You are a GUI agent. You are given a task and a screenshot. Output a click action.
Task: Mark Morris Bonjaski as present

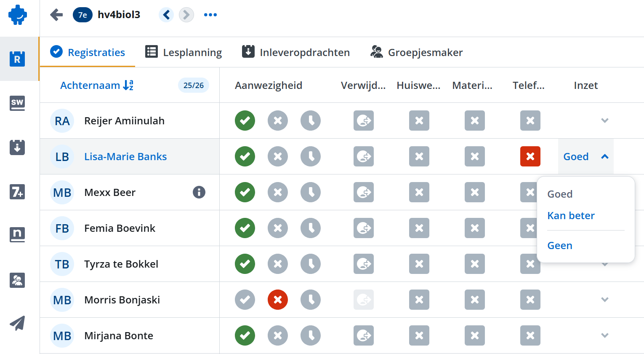(x=245, y=300)
